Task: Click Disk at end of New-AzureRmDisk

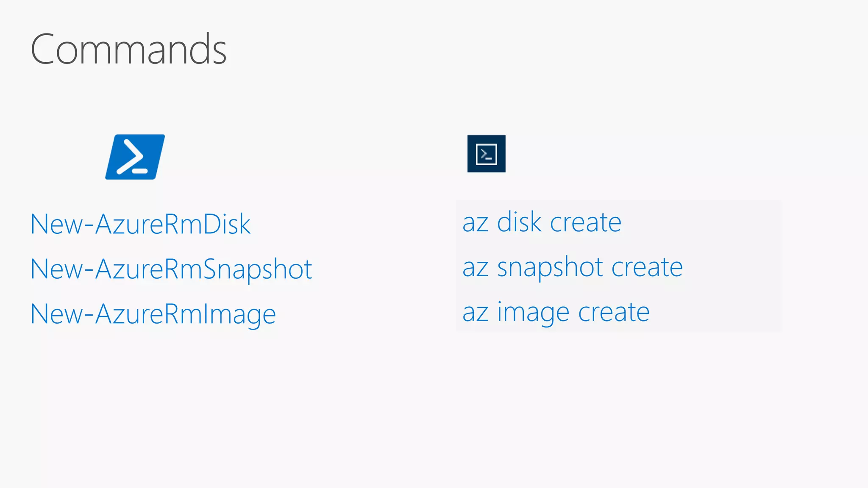Action: coord(227,224)
